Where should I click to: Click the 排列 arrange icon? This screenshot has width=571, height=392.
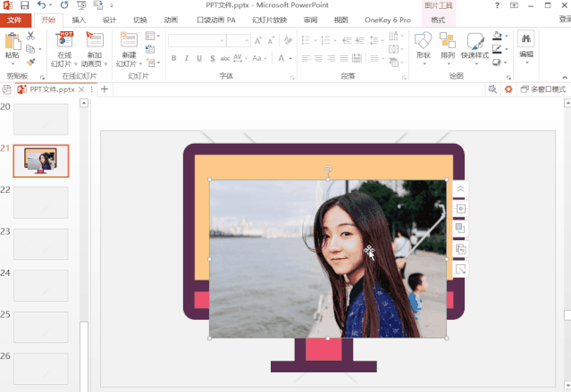[448, 45]
